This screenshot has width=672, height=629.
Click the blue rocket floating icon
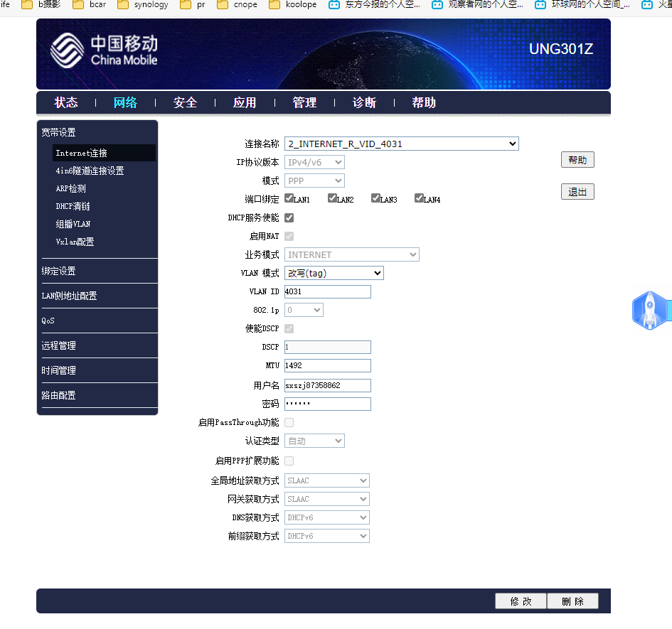pos(649,310)
